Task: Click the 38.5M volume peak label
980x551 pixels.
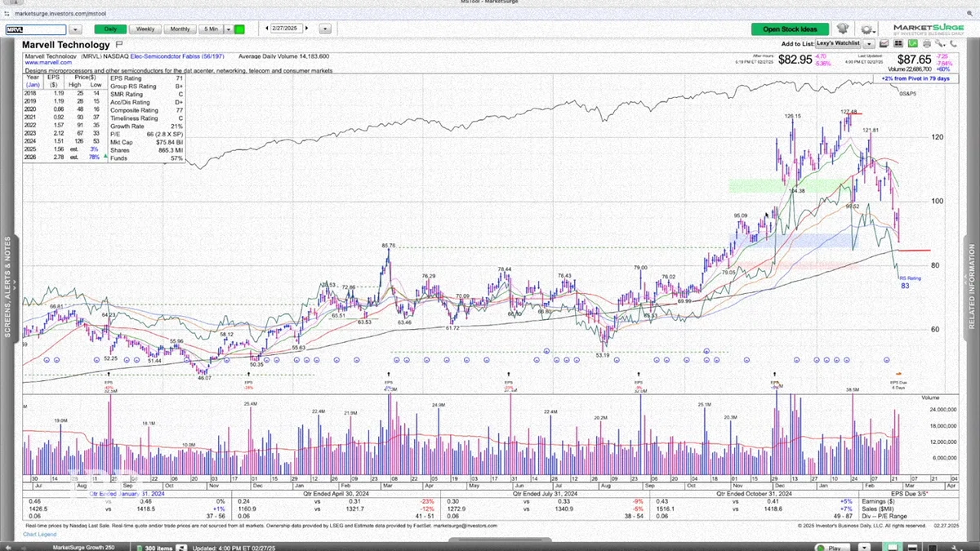Action: pyautogui.click(x=853, y=390)
